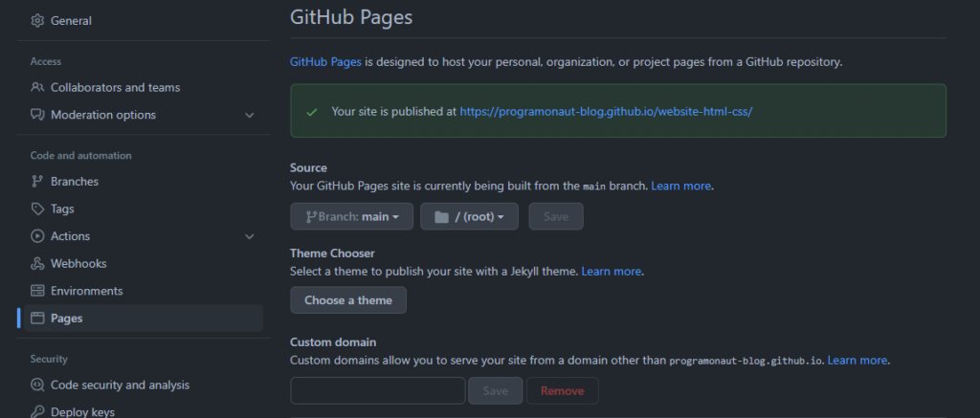Select Pages in the settings sidebar
The image size is (980, 418).
[67, 318]
